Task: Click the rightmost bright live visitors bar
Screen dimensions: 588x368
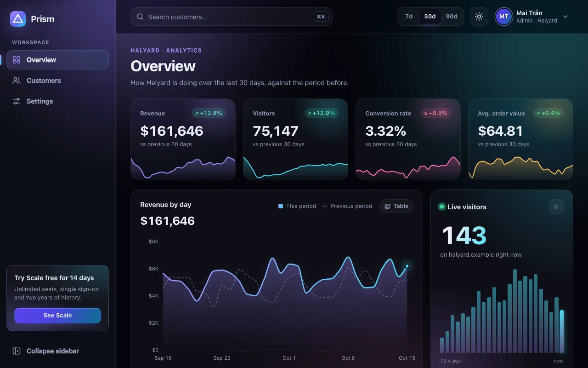Action: click(561, 331)
